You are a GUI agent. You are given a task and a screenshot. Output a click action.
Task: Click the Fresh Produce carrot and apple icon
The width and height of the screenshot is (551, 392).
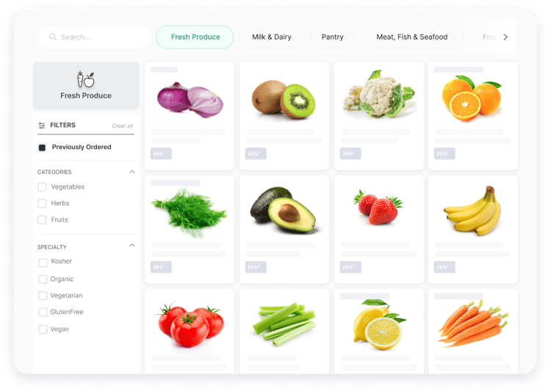pos(86,79)
